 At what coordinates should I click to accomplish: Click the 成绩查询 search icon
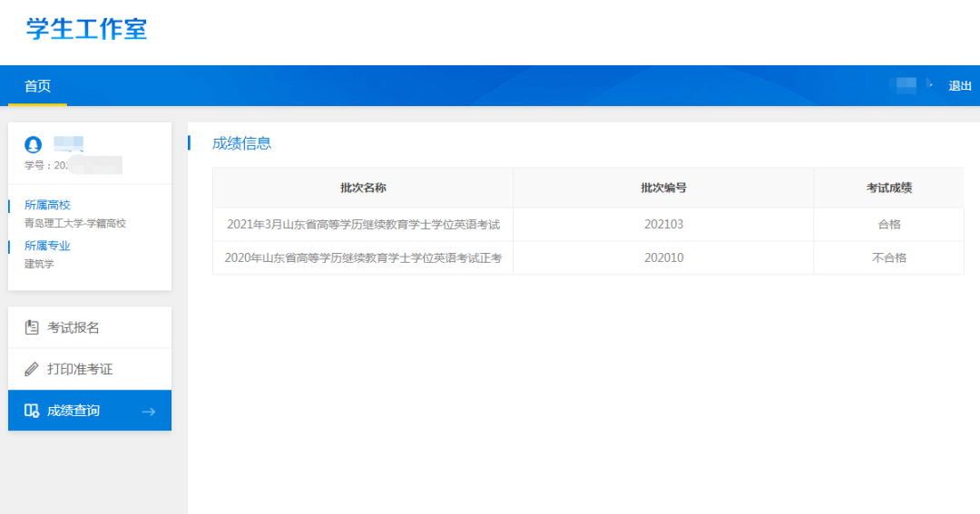click(31, 411)
